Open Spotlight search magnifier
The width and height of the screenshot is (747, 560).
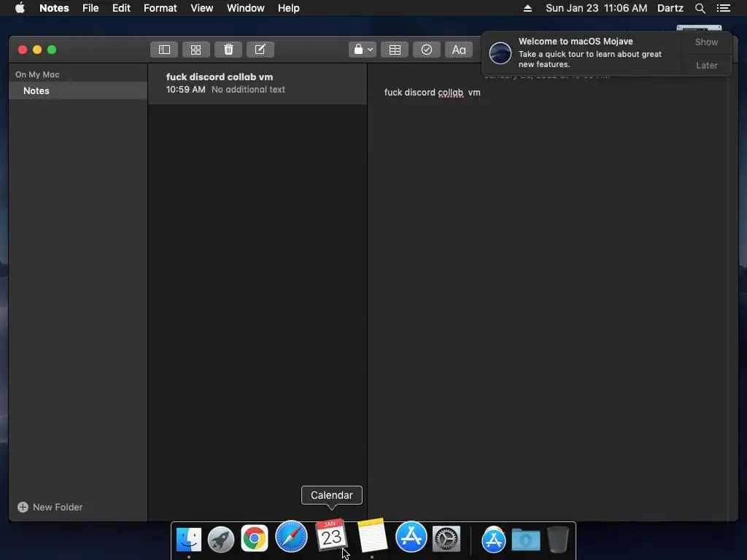(x=700, y=8)
